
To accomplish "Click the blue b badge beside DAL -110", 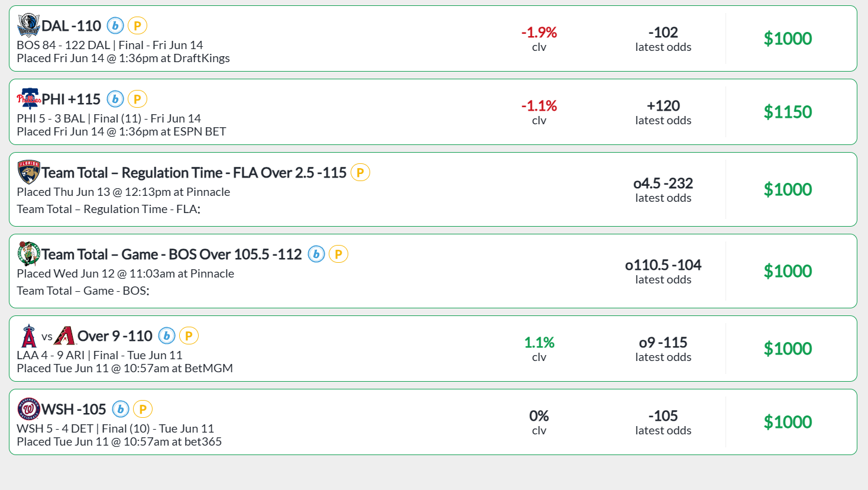I will click(x=115, y=25).
